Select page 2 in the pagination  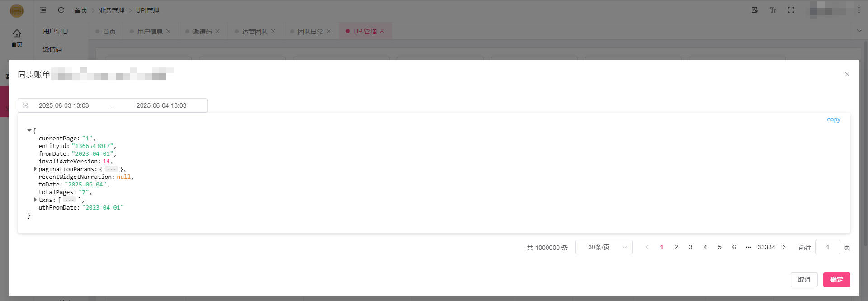(x=676, y=247)
